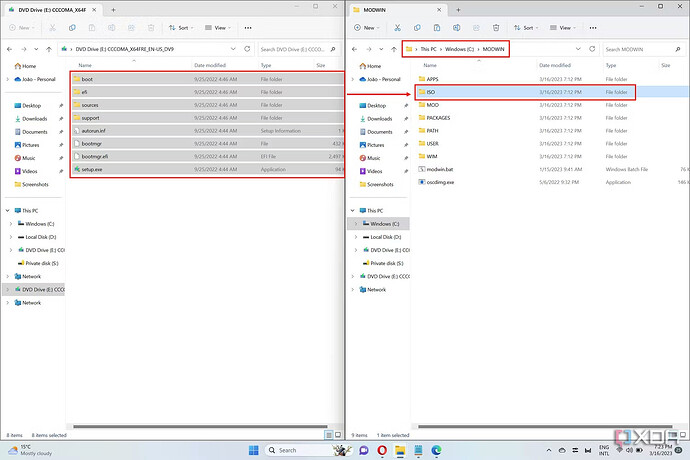Select DVD Drive (E:) CCCOMA_X64F tab
The width and height of the screenshot is (690, 460).
point(51,10)
